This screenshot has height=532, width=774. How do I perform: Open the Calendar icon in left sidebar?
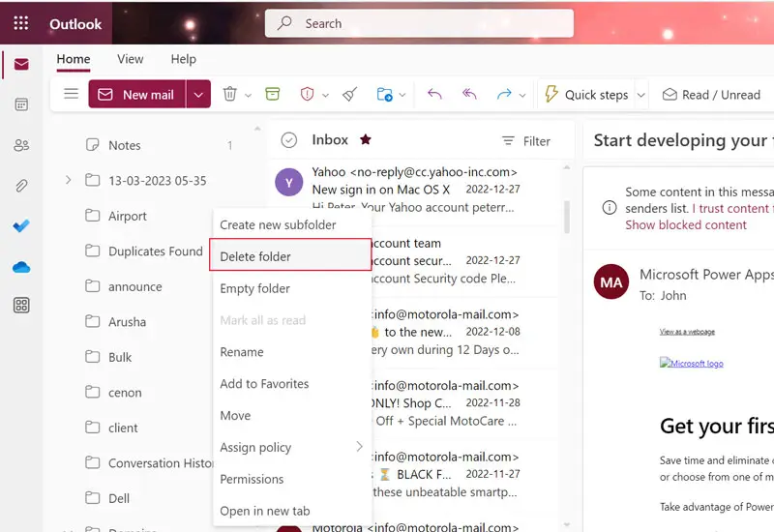[20, 104]
